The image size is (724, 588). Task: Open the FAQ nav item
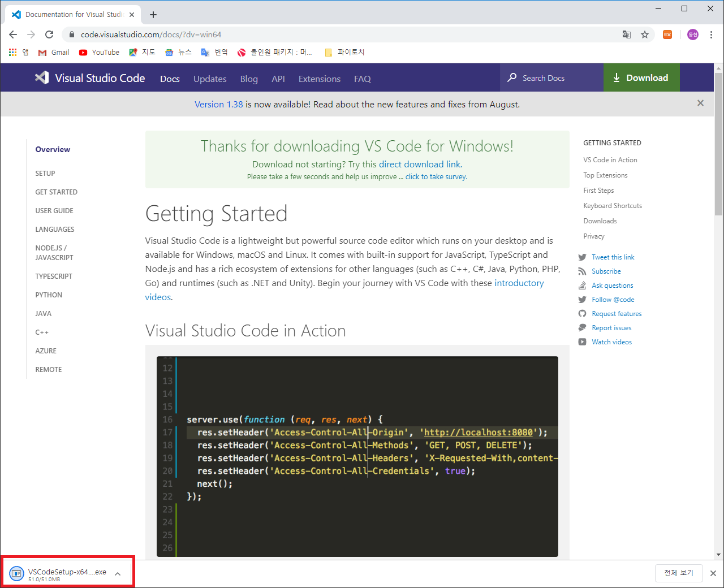363,79
